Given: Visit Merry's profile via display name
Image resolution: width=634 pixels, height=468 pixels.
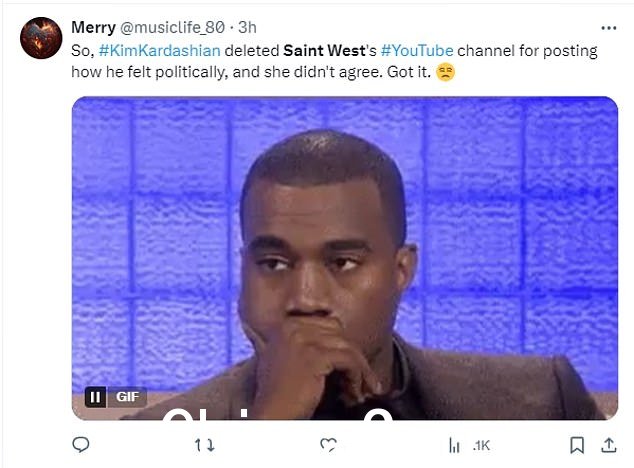Looking at the screenshot, I should 93,28.
